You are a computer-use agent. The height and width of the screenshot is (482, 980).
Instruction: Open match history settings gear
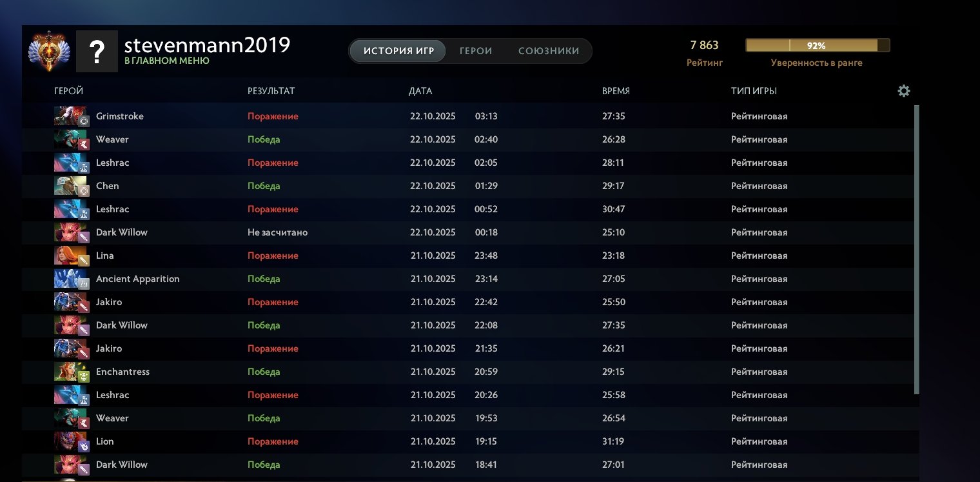coord(904,91)
